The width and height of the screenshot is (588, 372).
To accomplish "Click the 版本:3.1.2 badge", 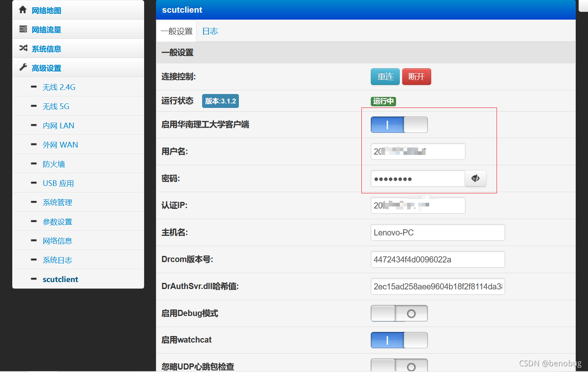I will (220, 101).
